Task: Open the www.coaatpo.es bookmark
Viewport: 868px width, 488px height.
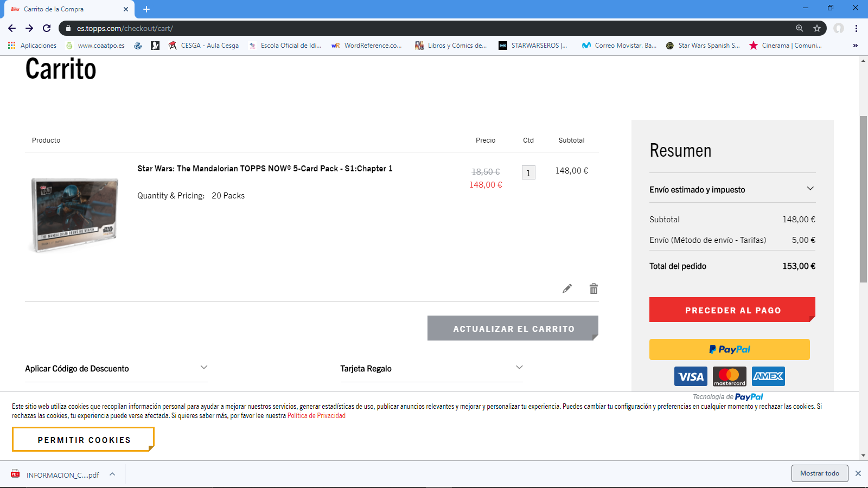Action: point(95,46)
